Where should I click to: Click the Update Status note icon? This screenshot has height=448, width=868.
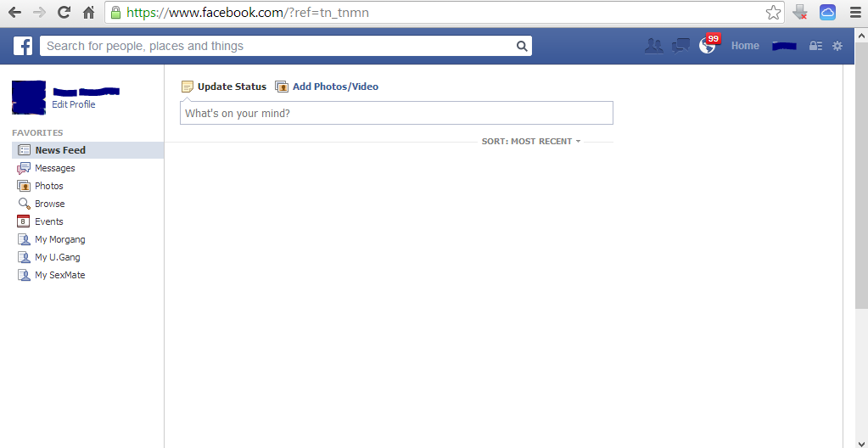pyautogui.click(x=188, y=87)
